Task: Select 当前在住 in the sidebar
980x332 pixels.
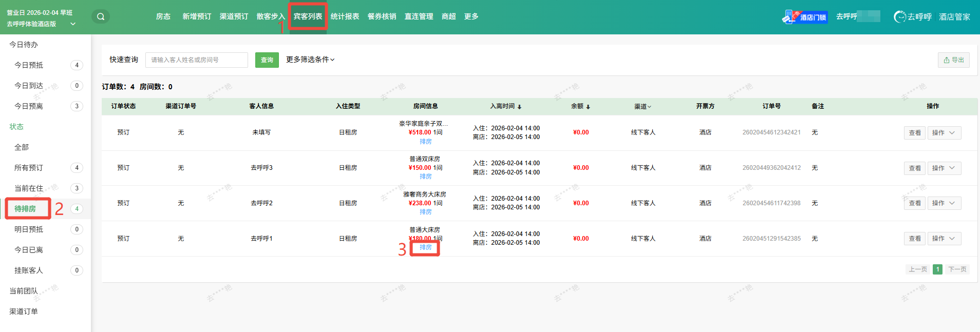Action: [x=29, y=188]
